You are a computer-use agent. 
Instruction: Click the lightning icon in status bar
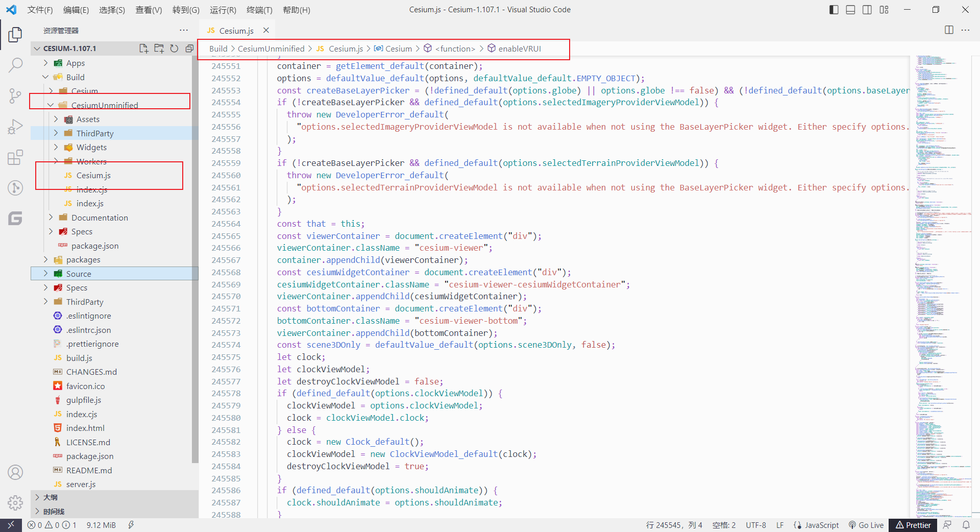point(131,525)
